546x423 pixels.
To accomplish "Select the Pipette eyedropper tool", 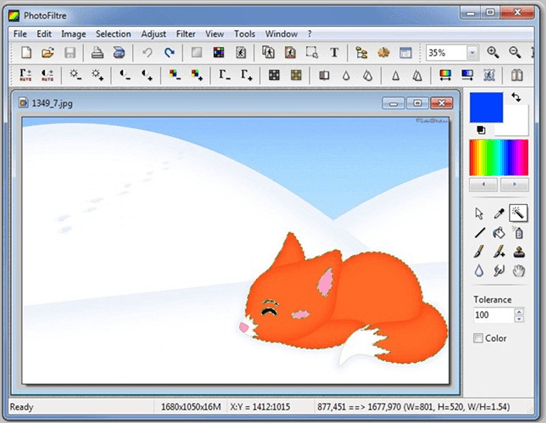I will coord(499,213).
